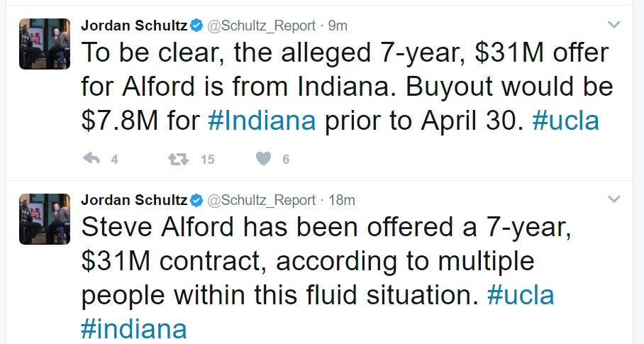
Task: Like the tweet mentioning April 30
Action: click(264, 159)
